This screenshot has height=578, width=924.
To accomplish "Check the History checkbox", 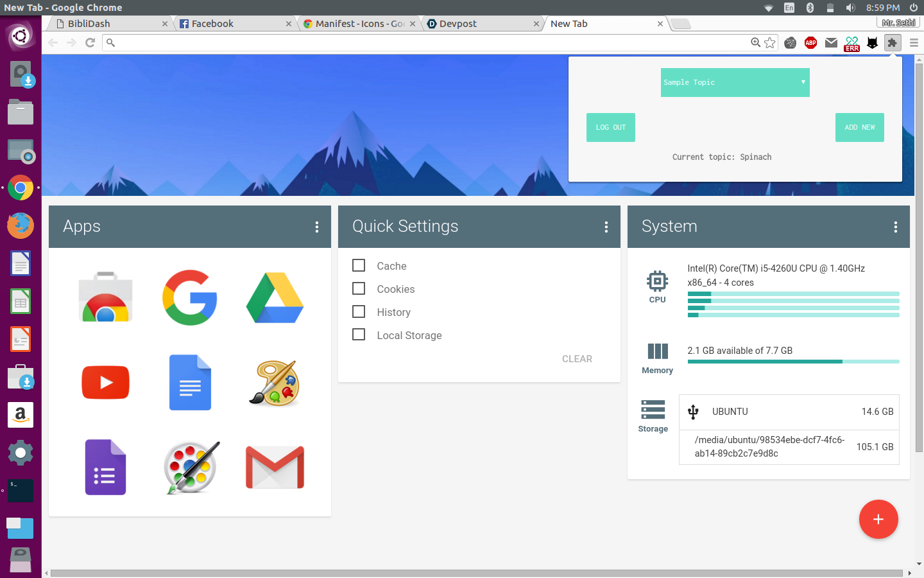I will 359,311.
